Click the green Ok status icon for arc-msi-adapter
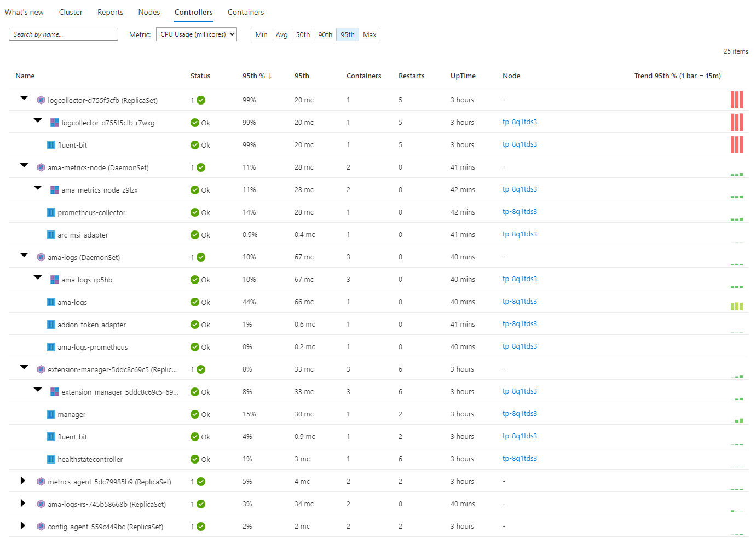 pos(195,235)
